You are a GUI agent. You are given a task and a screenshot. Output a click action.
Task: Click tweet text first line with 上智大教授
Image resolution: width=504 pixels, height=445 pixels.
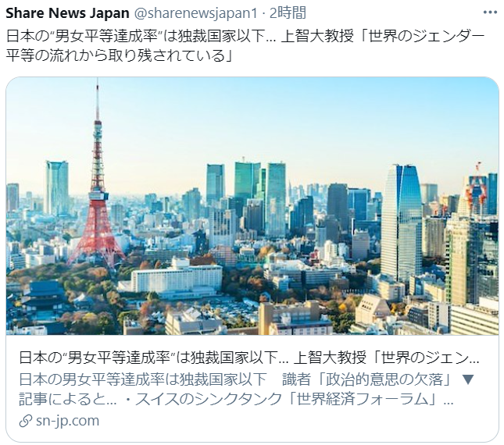coord(245,36)
